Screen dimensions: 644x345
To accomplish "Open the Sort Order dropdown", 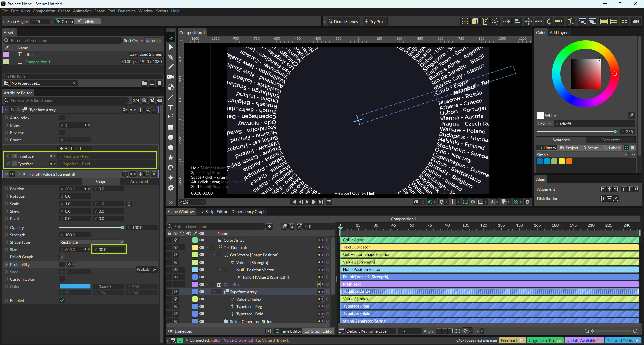I will 153,41.
